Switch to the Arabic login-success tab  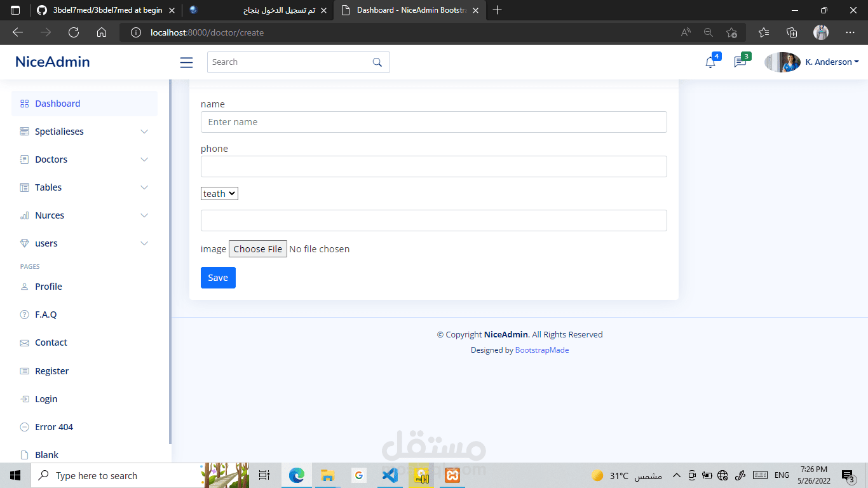[x=257, y=10]
